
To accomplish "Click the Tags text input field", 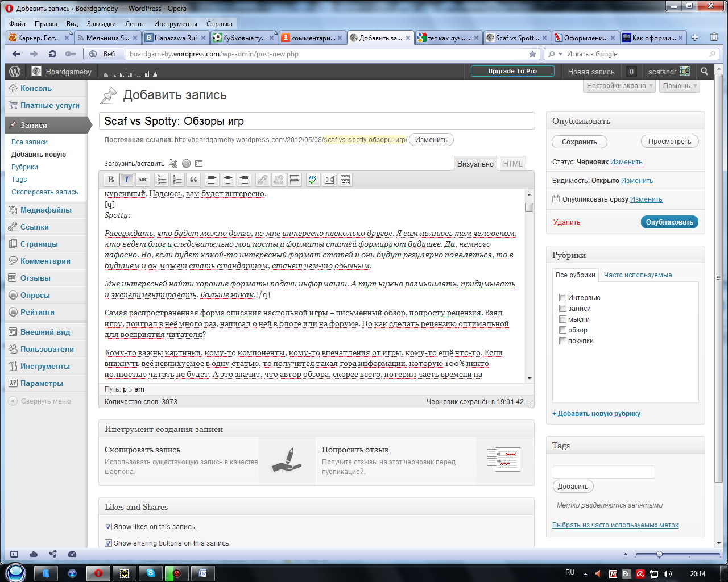I will click(x=604, y=472).
